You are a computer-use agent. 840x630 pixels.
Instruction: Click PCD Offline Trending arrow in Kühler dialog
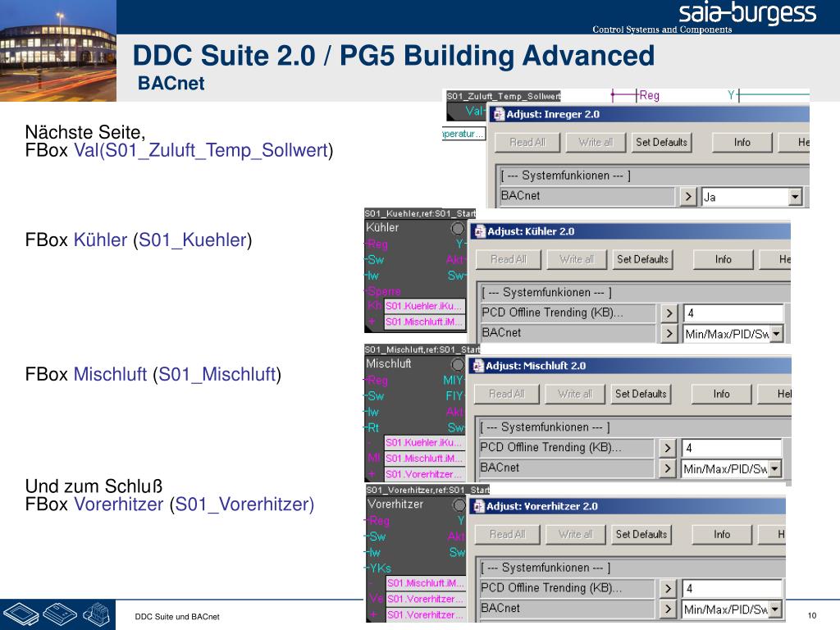[x=669, y=313]
